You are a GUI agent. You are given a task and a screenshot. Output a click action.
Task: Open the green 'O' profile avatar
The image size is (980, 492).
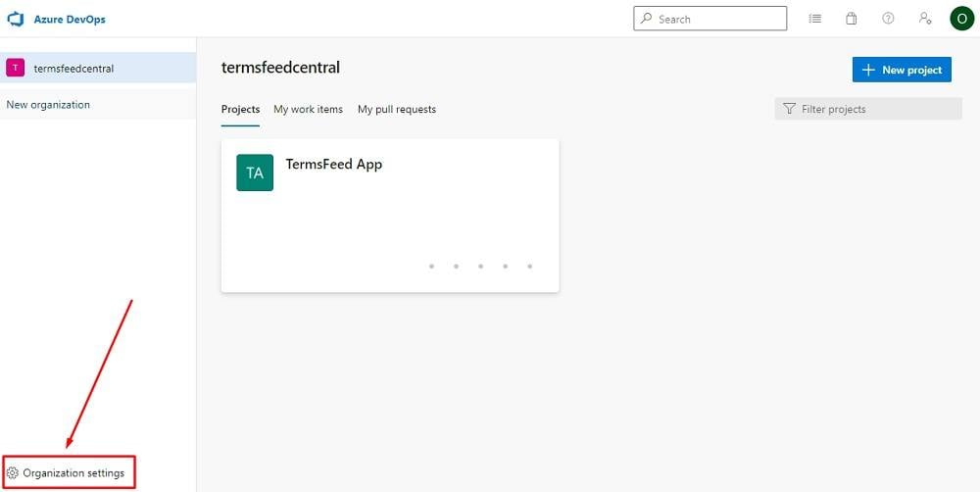tap(961, 19)
